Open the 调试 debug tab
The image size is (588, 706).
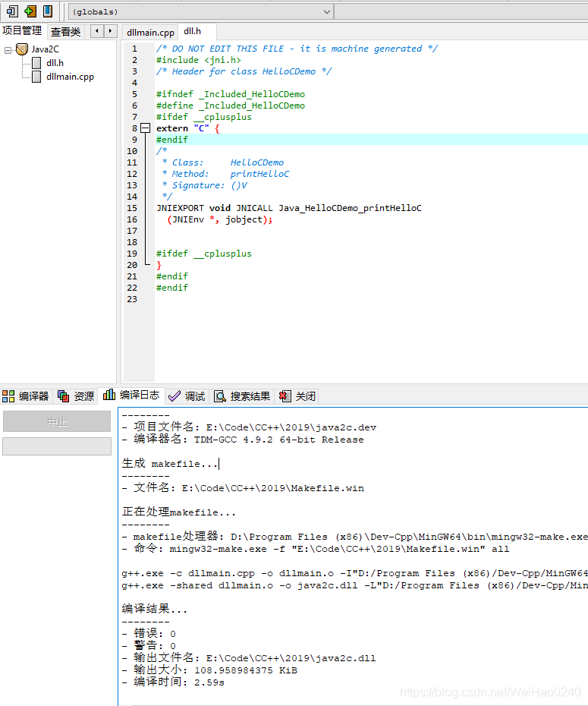[x=187, y=396]
